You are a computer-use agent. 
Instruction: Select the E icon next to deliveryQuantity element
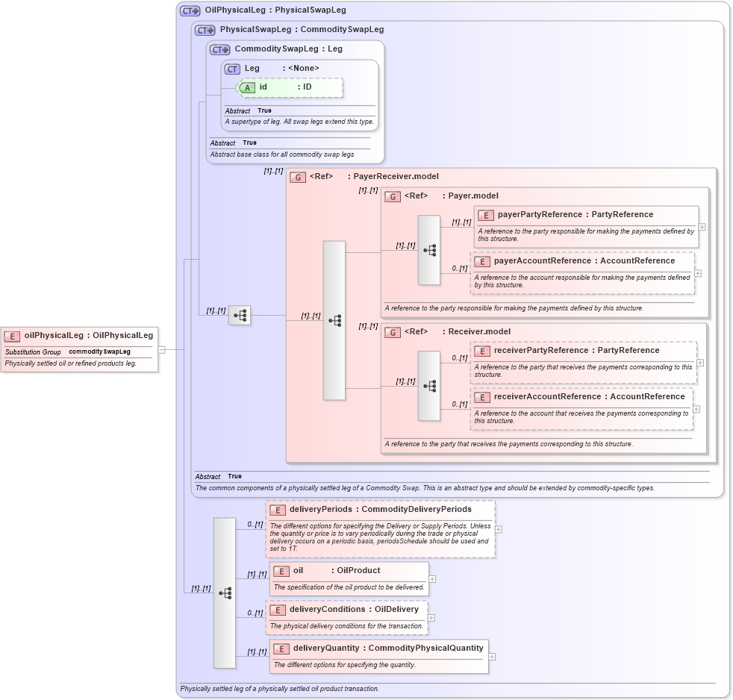tap(281, 649)
